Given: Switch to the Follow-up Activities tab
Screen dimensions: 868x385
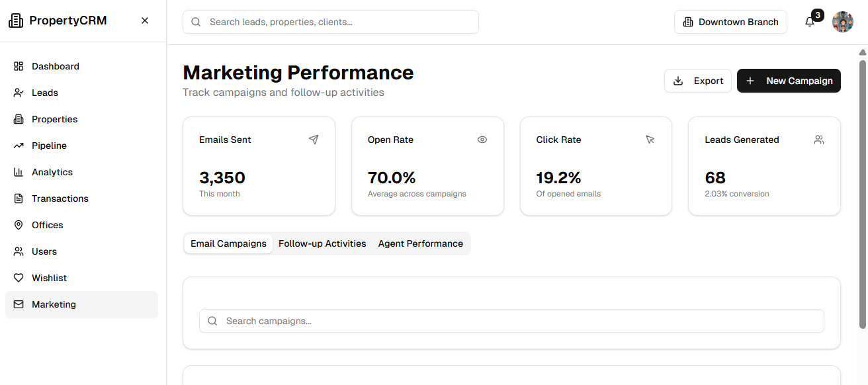Looking at the screenshot, I should tap(322, 243).
